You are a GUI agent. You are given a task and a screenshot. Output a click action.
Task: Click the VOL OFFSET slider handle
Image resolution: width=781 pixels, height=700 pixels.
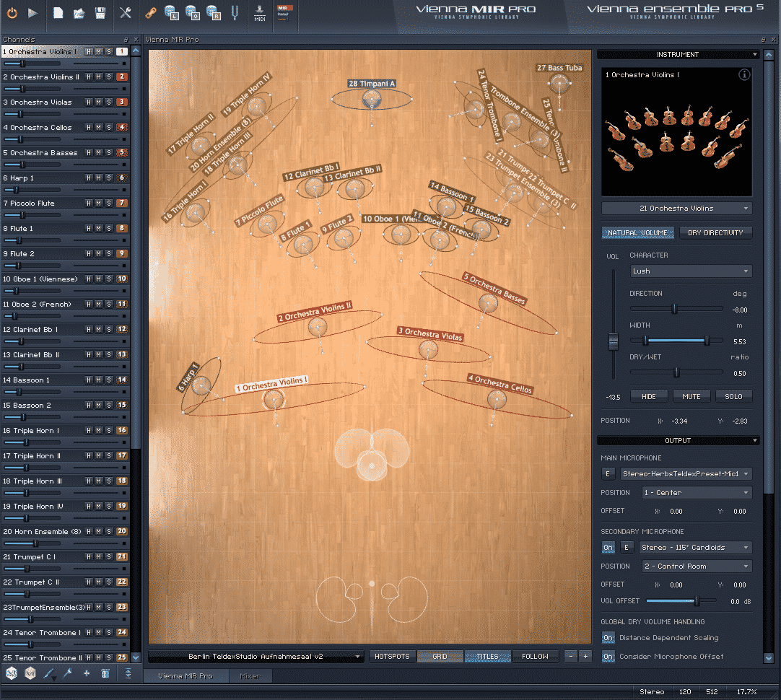click(697, 601)
